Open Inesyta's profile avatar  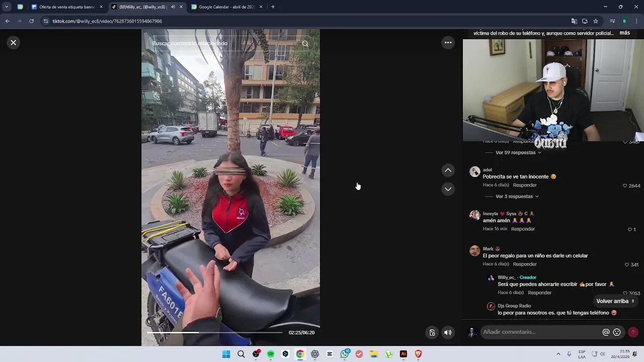coord(474,215)
